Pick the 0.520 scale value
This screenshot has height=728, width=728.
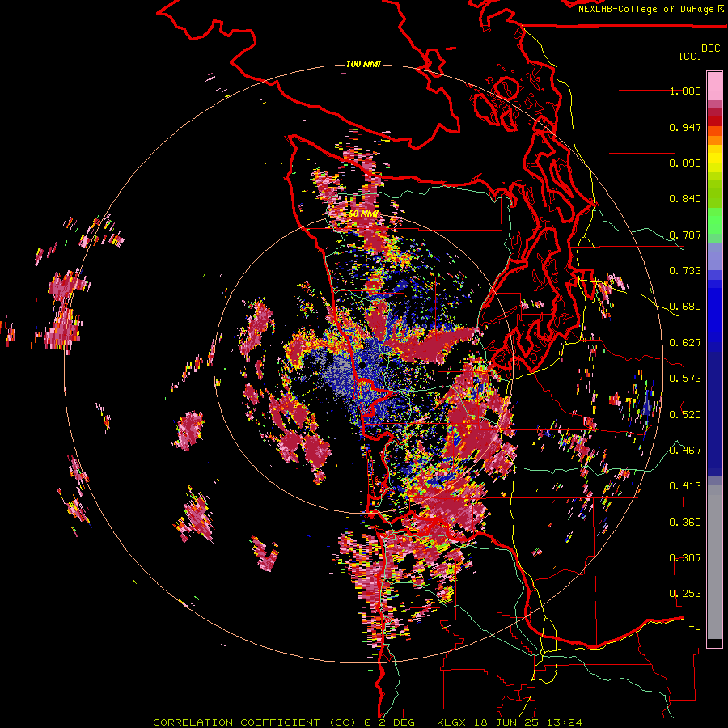[x=685, y=415]
